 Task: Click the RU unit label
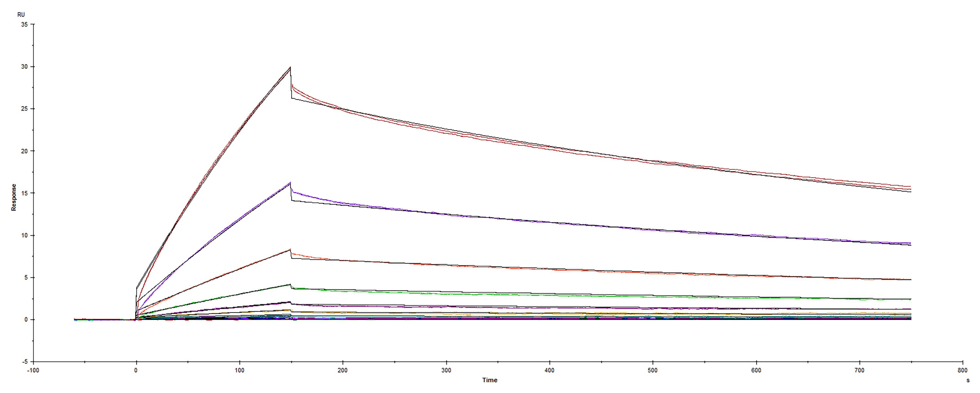(x=21, y=14)
